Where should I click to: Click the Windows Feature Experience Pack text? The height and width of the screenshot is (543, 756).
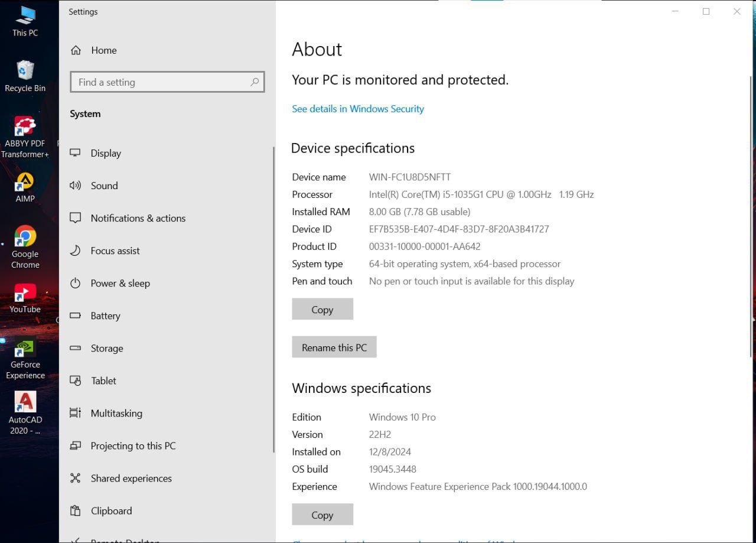coord(478,486)
